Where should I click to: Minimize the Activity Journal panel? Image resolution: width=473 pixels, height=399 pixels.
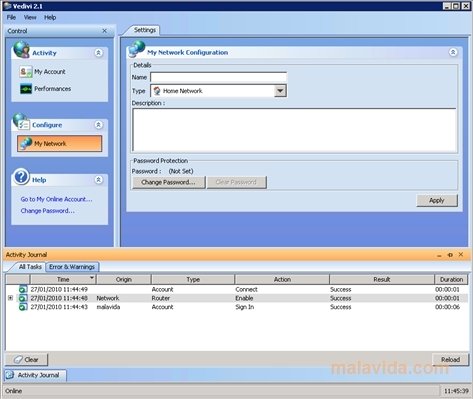439,255
